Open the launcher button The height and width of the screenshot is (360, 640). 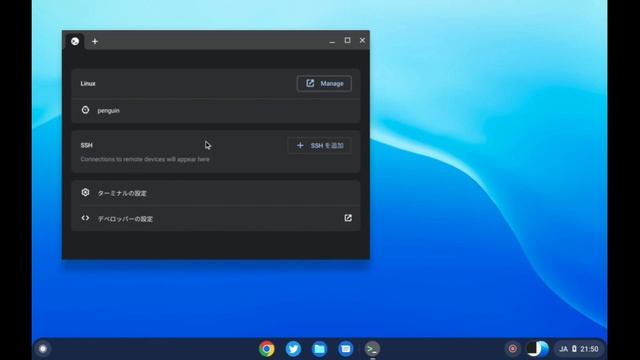point(43,349)
